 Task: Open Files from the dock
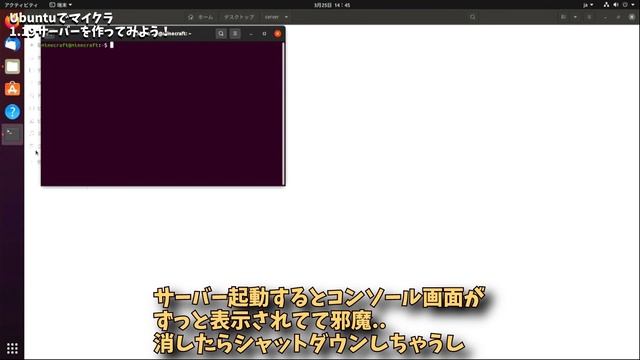click(12, 67)
